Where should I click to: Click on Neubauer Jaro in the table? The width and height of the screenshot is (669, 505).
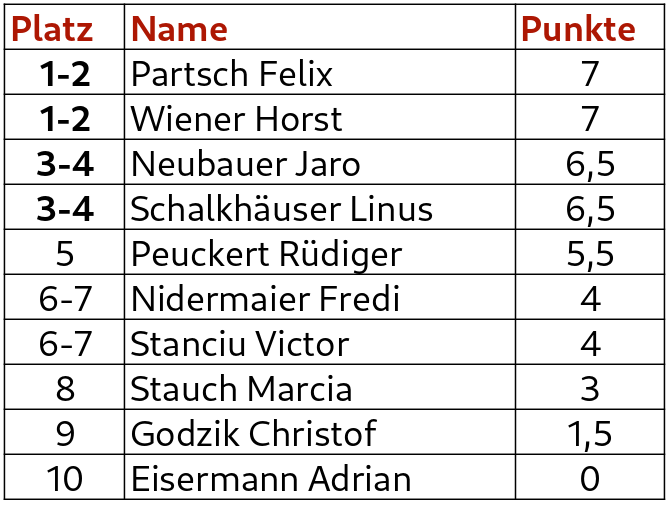[x=246, y=164]
